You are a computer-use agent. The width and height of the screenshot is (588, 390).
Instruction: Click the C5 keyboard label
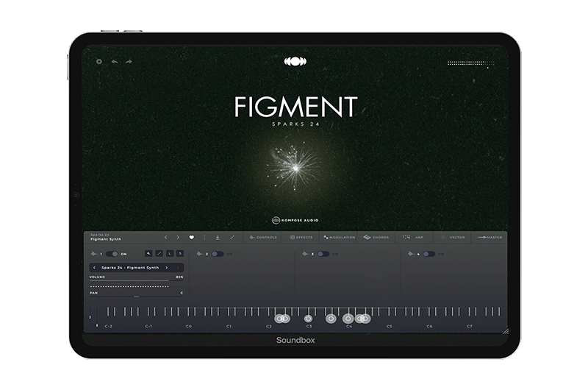390,326
